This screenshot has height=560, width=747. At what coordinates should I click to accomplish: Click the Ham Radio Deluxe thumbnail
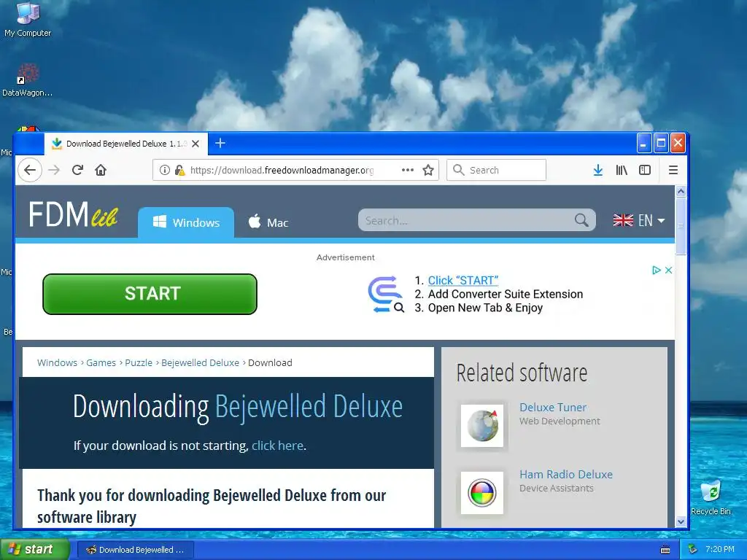(482, 492)
